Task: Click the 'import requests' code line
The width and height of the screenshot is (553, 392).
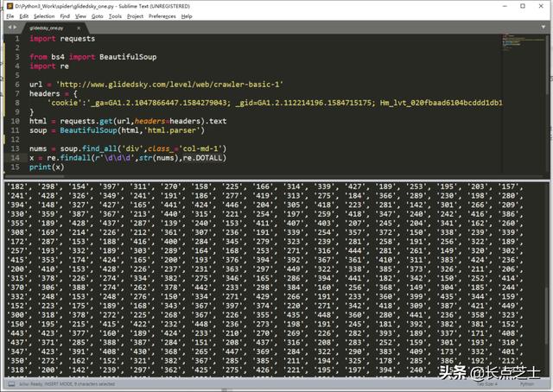Action: click(62, 39)
